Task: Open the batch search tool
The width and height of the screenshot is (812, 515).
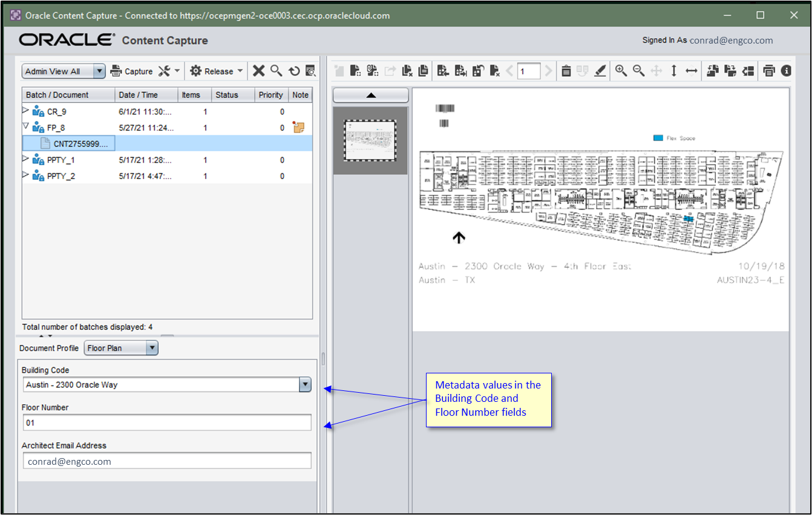Action: [x=277, y=71]
